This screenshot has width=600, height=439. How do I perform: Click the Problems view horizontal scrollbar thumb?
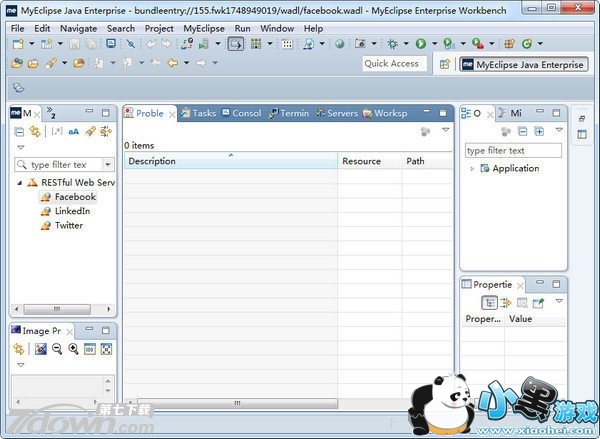click(237, 403)
